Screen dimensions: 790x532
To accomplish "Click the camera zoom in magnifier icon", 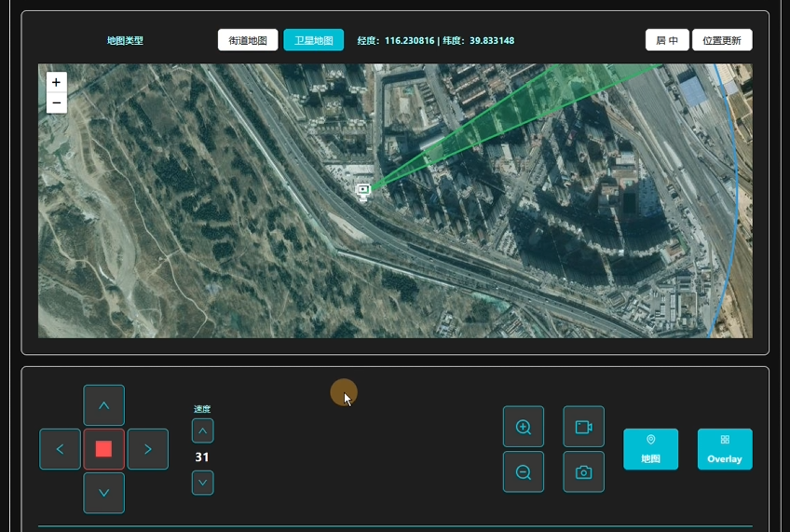I will tap(524, 428).
